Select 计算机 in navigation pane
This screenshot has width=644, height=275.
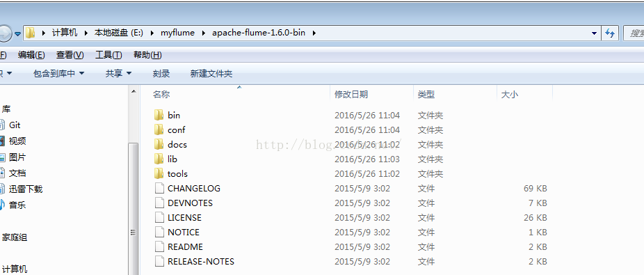pyautogui.click(x=15, y=269)
